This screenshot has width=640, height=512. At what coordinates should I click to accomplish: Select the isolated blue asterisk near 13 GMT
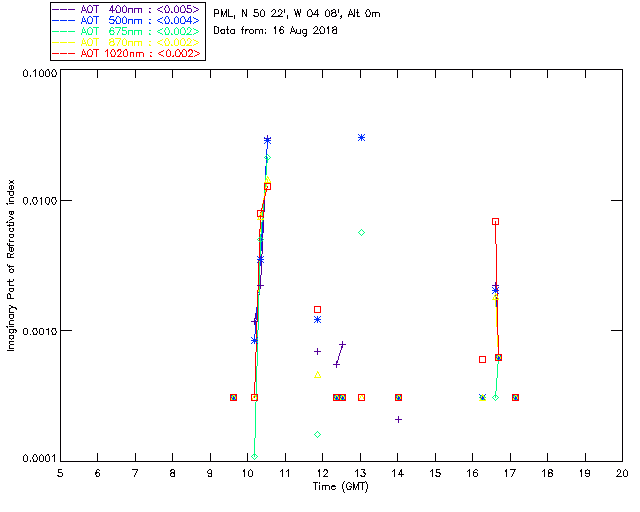click(361, 138)
